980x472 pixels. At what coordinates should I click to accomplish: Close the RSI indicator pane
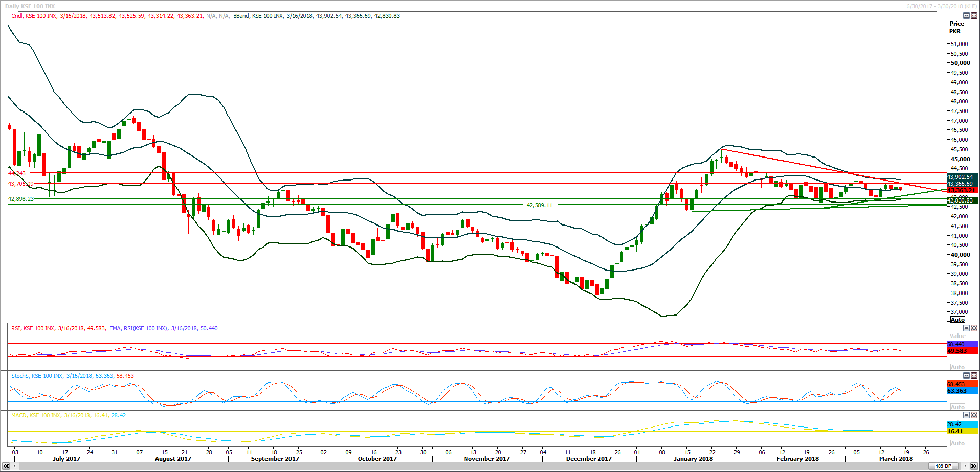(x=974, y=328)
